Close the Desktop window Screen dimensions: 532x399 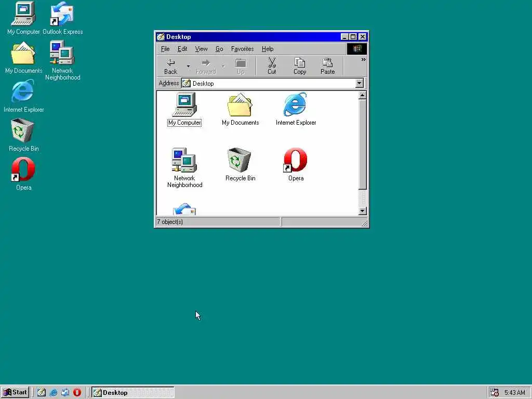(x=362, y=37)
